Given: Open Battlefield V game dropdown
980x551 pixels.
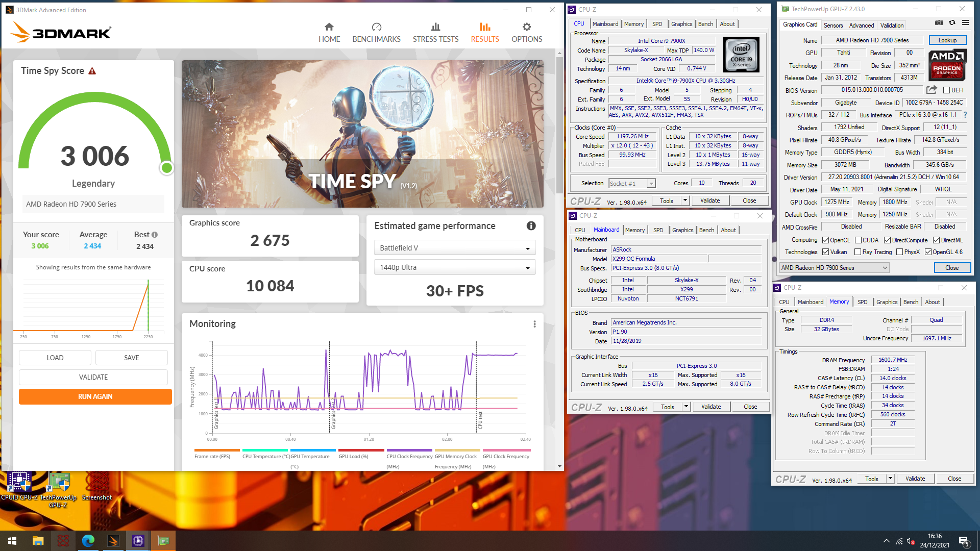Looking at the screenshot, I should 455,248.
